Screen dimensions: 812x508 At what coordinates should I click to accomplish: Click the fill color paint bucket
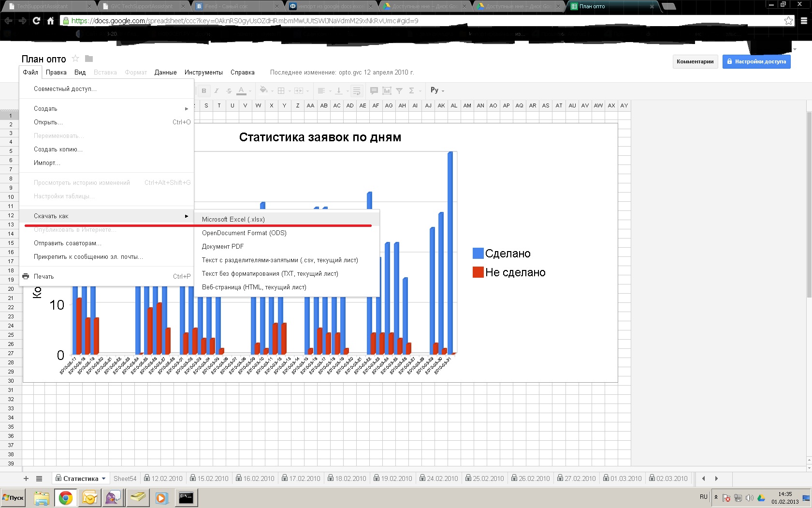[x=263, y=90]
